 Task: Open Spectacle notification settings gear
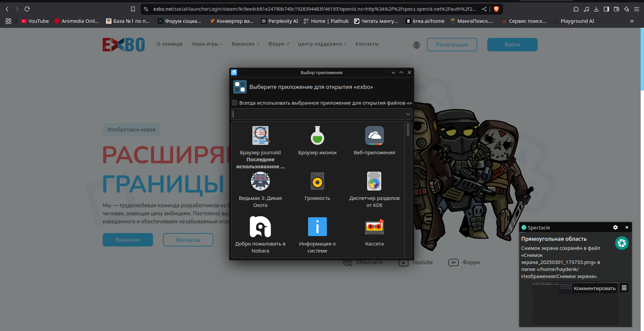[x=615, y=227]
